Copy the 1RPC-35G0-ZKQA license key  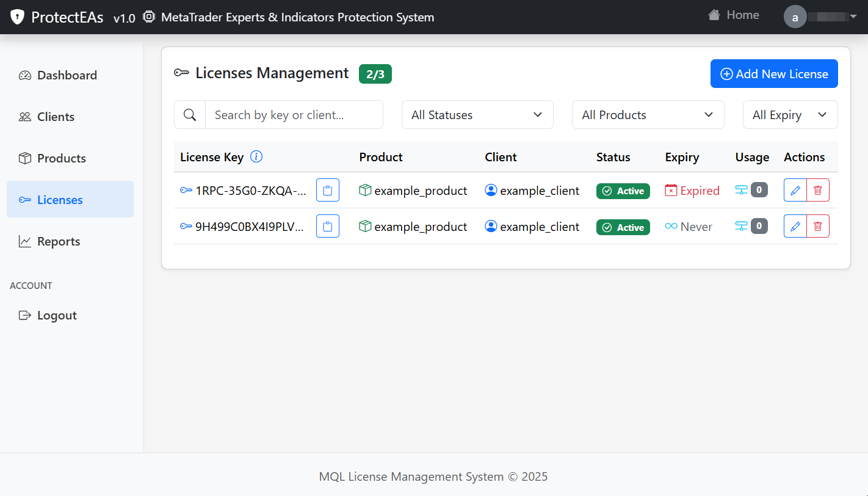(x=328, y=191)
